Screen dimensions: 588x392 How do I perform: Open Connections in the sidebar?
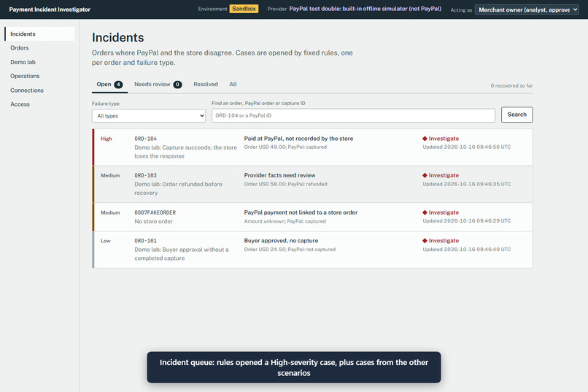pos(26,90)
